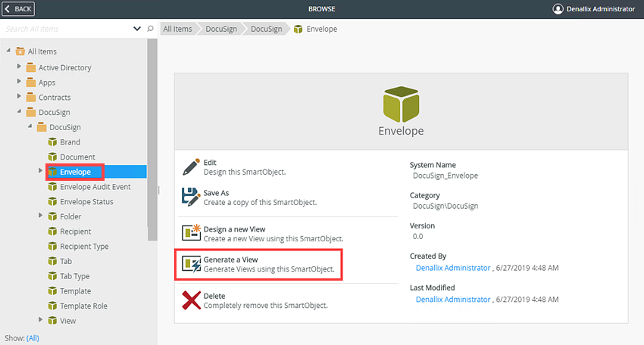Expand the Active Directory folder

(19, 67)
